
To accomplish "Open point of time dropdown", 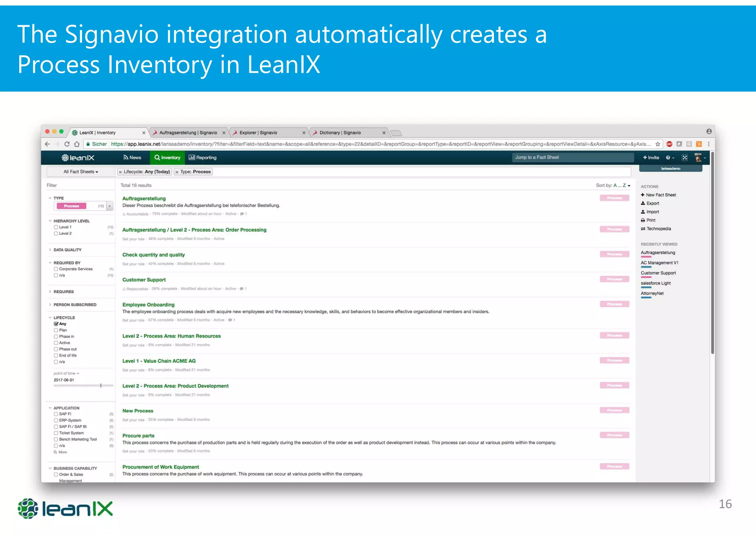I will point(66,374).
